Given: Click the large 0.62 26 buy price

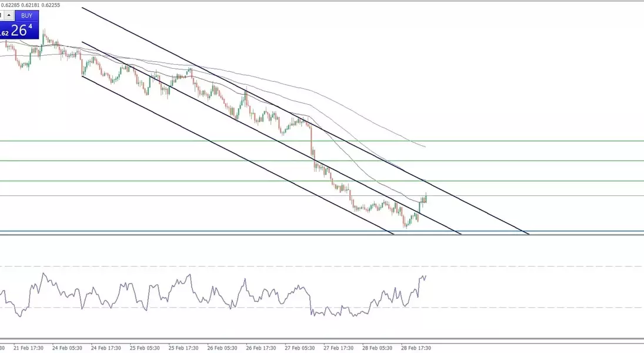Looking at the screenshot, I should pyautogui.click(x=19, y=31).
